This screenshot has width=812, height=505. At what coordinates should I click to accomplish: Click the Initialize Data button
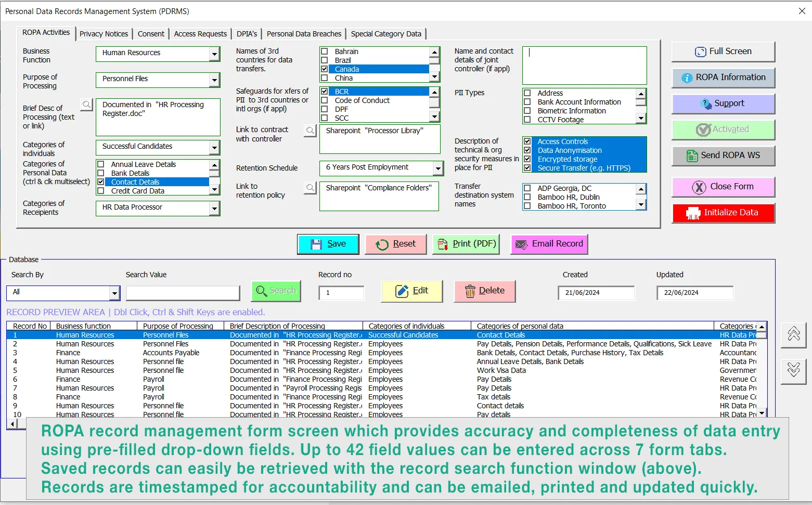point(723,213)
